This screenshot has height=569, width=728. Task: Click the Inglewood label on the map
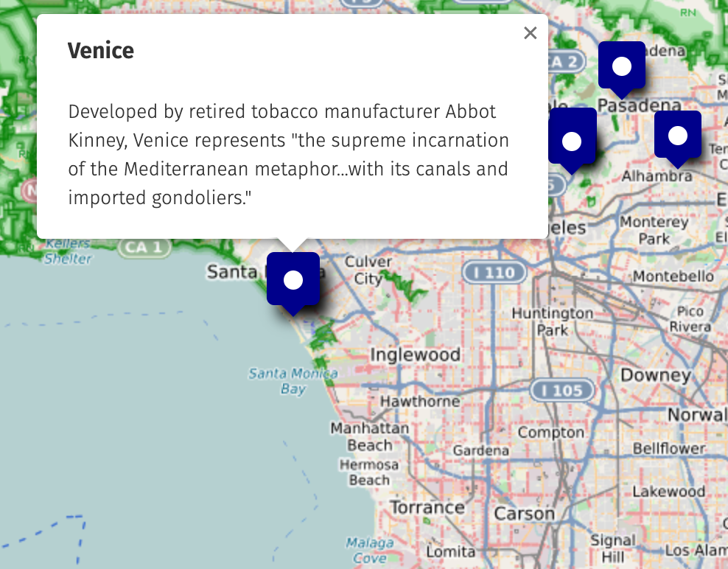click(415, 355)
